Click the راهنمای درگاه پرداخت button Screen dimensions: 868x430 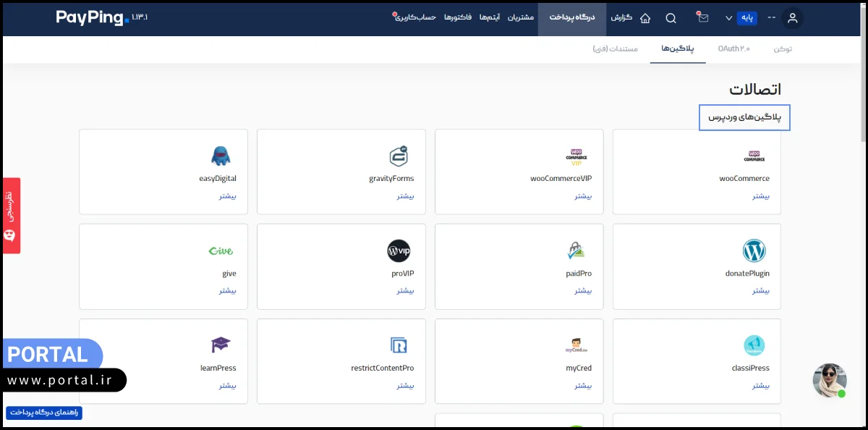[44, 413]
